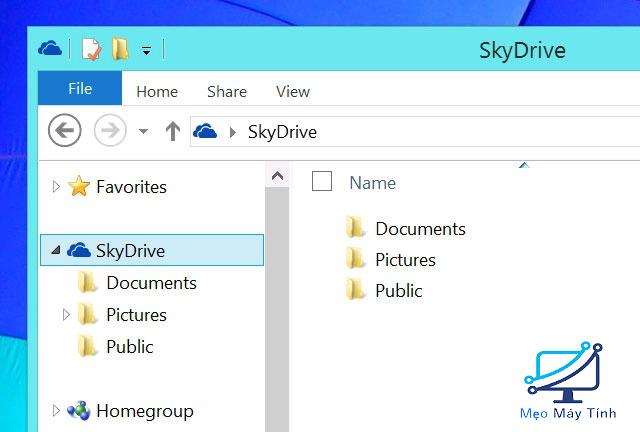This screenshot has height=432, width=640.
Task: Toggle the select-all checkbox in header
Action: [322, 181]
